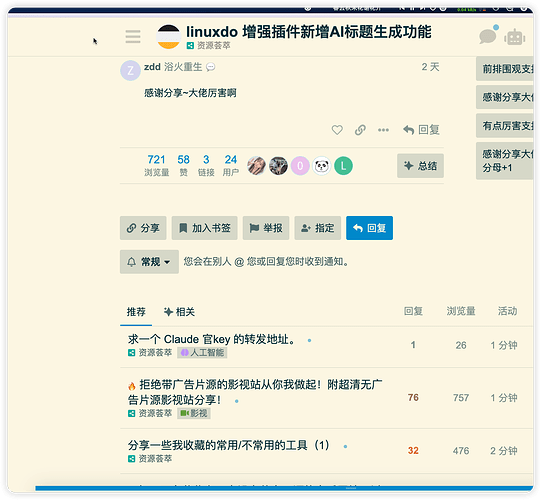
Task: Open the panda participant avatar
Action: tap(322, 166)
